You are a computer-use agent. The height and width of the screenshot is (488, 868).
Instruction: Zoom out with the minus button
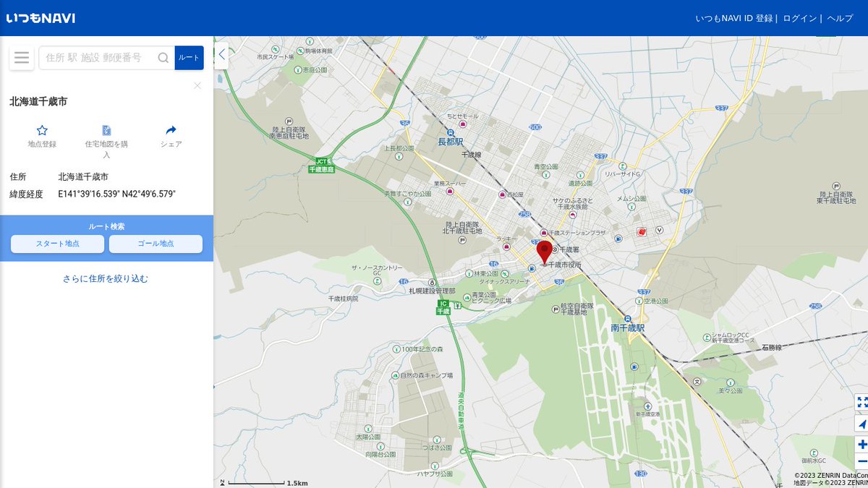point(861,461)
